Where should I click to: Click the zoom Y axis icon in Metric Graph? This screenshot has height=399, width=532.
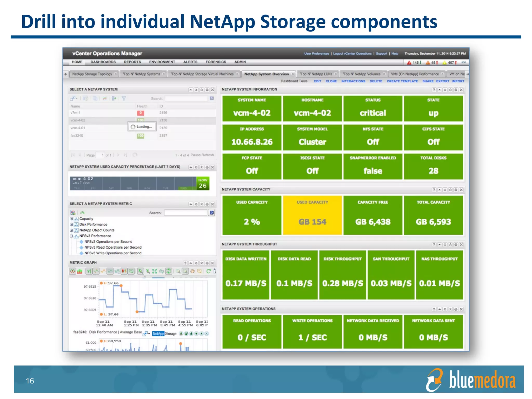148,271
